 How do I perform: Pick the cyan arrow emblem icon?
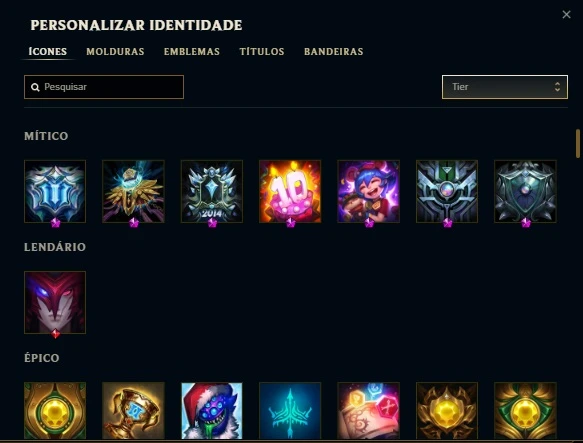pos(290,411)
